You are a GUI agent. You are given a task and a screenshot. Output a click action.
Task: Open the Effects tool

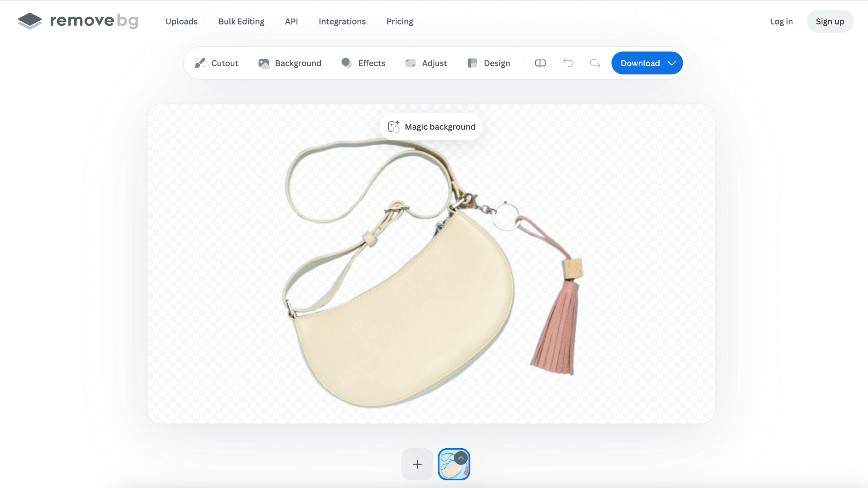tap(363, 63)
